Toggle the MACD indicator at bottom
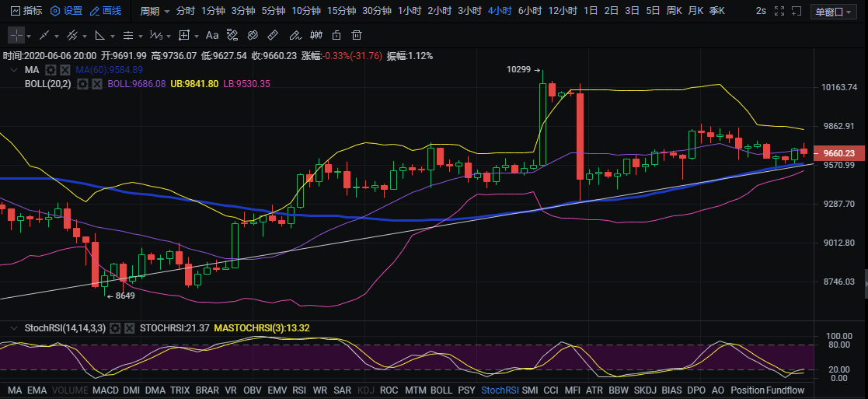The height and width of the screenshot is (399, 868). (106, 390)
